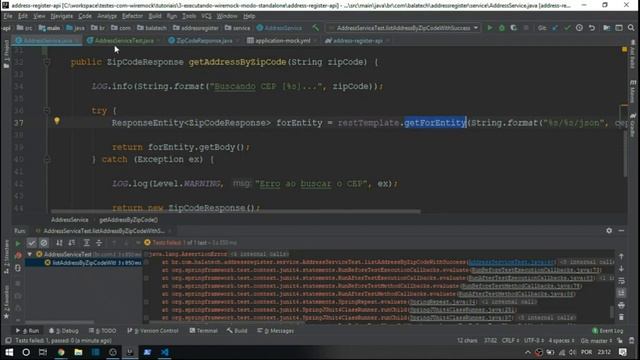This screenshot has width=640, height=360.
Task: Click the green Run button in main toolbar
Action: pyautogui.click(x=490, y=28)
